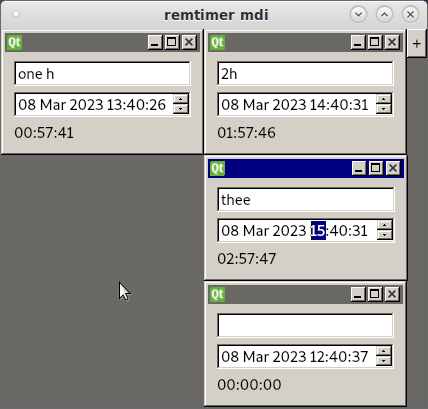Maximize the unnamed 00:00:00 timer subwindow
This screenshot has height=409, width=428.
point(375,294)
